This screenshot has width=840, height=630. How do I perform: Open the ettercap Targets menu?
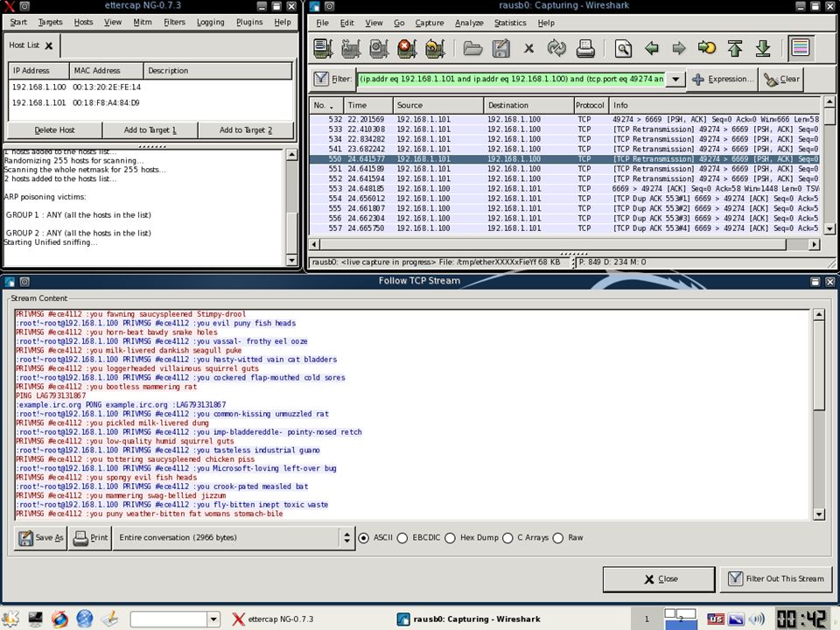51,22
